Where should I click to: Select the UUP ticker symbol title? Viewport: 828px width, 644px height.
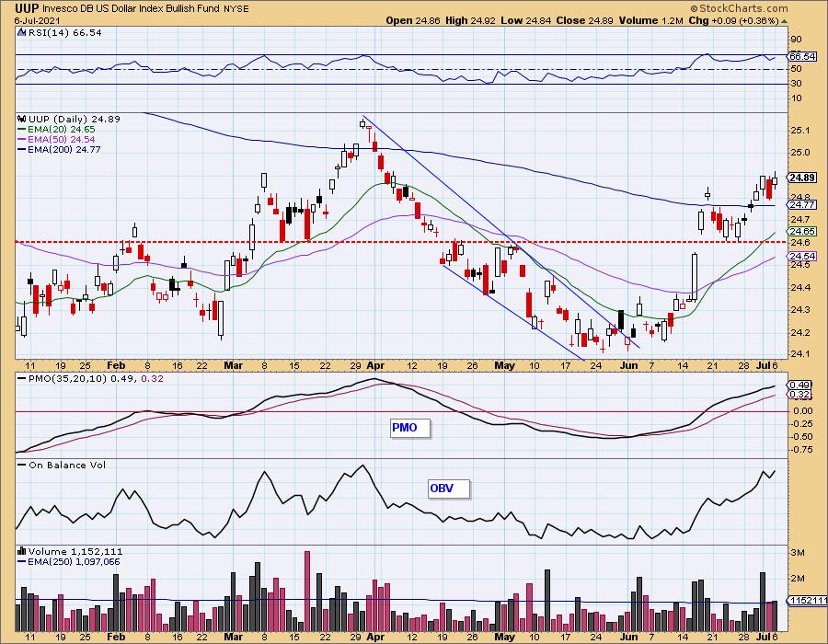coord(27,8)
